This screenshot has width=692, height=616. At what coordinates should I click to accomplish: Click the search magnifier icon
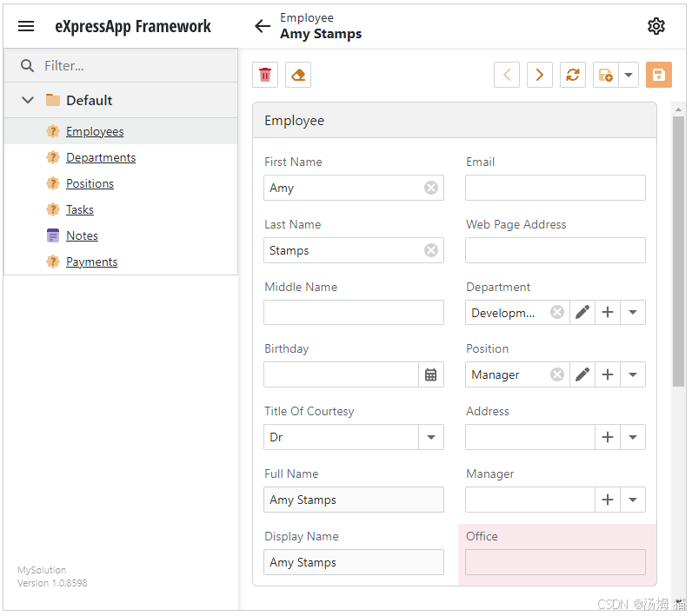coord(27,66)
